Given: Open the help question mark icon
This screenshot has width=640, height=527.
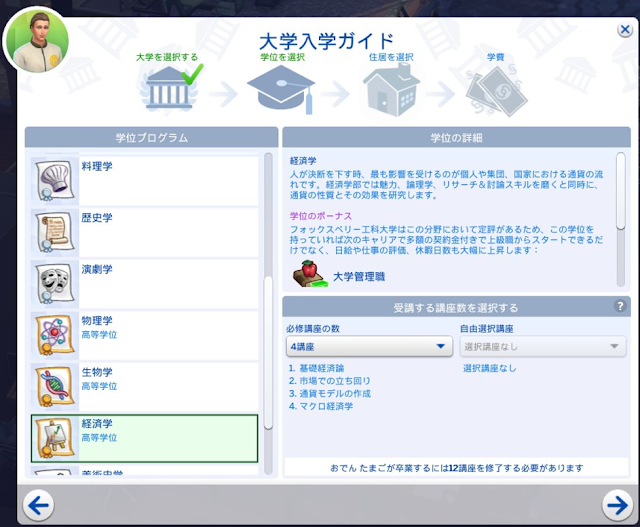Looking at the screenshot, I should pyautogui.click(x=620, y=306).
